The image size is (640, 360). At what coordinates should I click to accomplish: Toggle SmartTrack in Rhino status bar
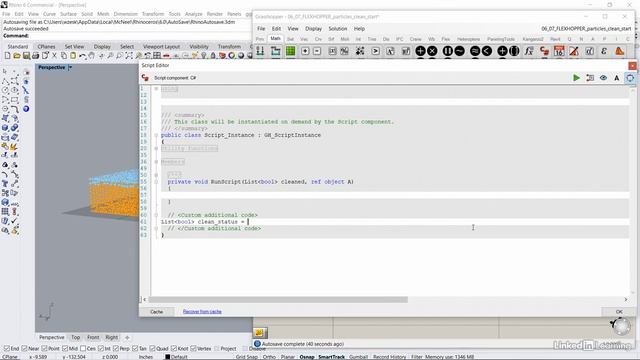point(331,357)
